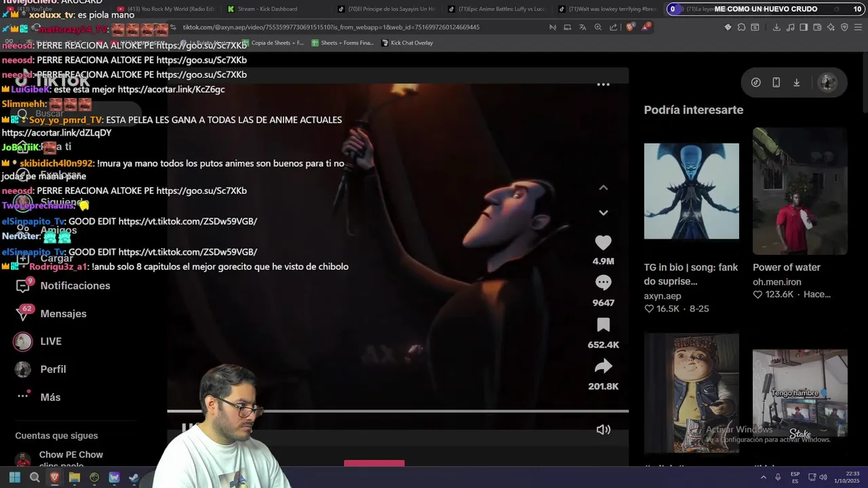The height and width of the screenshot is (488, 868).
Task: Click TikTok desktop download arrow icon
Action: point(797,83)
